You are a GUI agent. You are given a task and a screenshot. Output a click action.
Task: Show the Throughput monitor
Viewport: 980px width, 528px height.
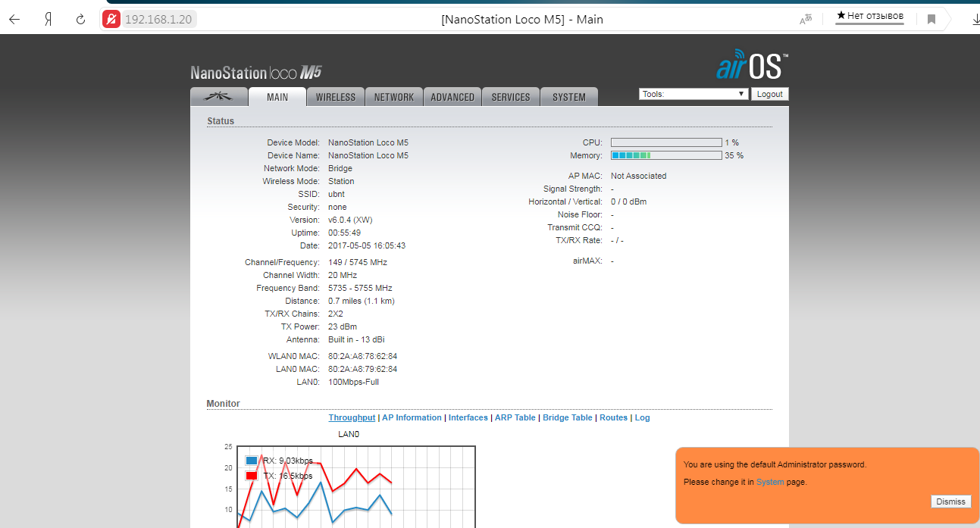point(352,417)
